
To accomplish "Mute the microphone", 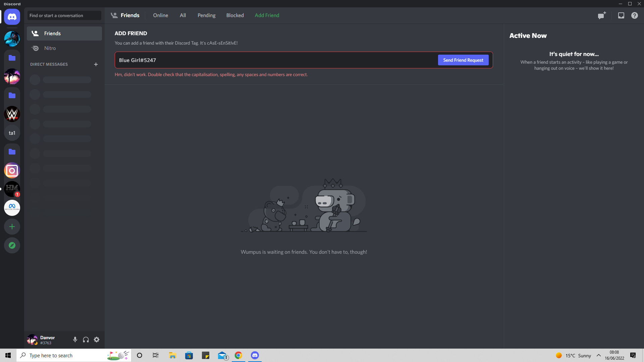I will (x=75, y=340).
